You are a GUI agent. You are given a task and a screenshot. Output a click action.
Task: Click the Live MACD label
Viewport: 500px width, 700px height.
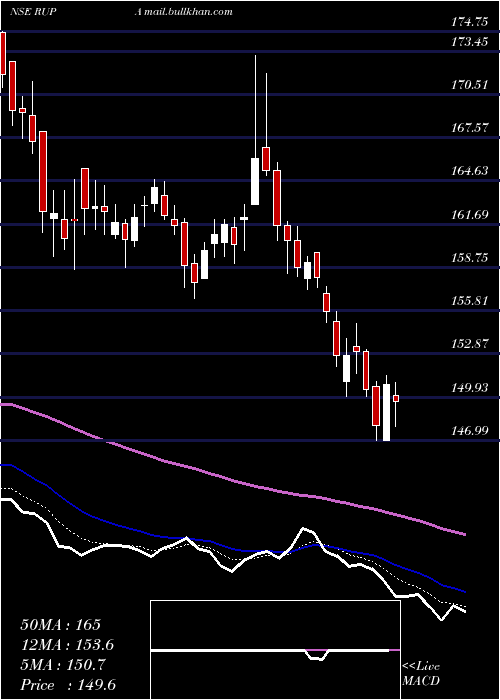(x=421, y=673)
